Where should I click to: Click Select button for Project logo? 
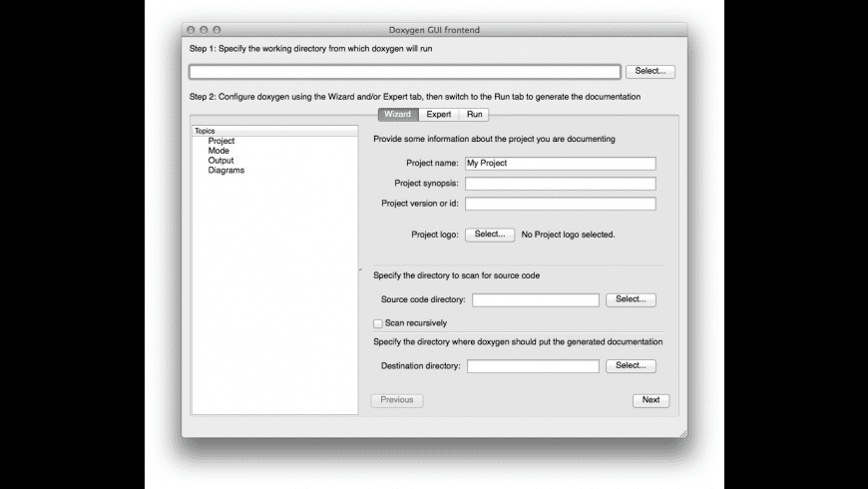coord(490,235)
